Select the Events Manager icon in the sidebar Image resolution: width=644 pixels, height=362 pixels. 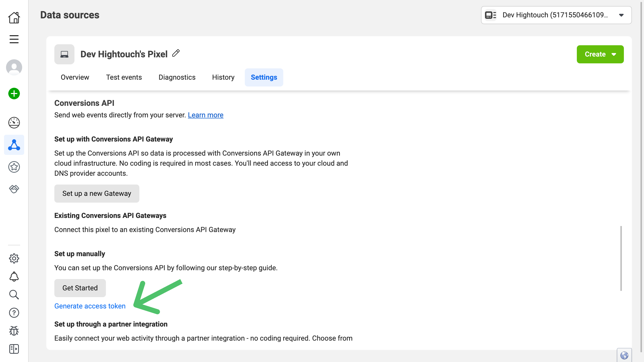(14, 145)
